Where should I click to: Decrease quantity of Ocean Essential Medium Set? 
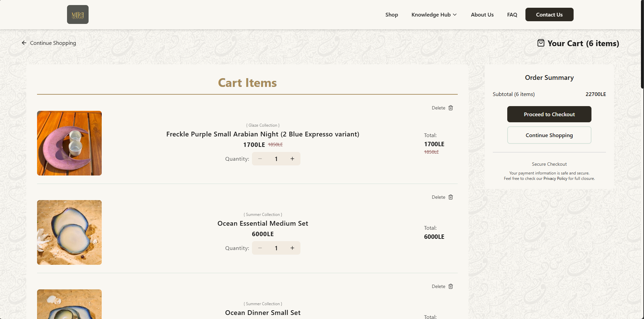[260, 248]
